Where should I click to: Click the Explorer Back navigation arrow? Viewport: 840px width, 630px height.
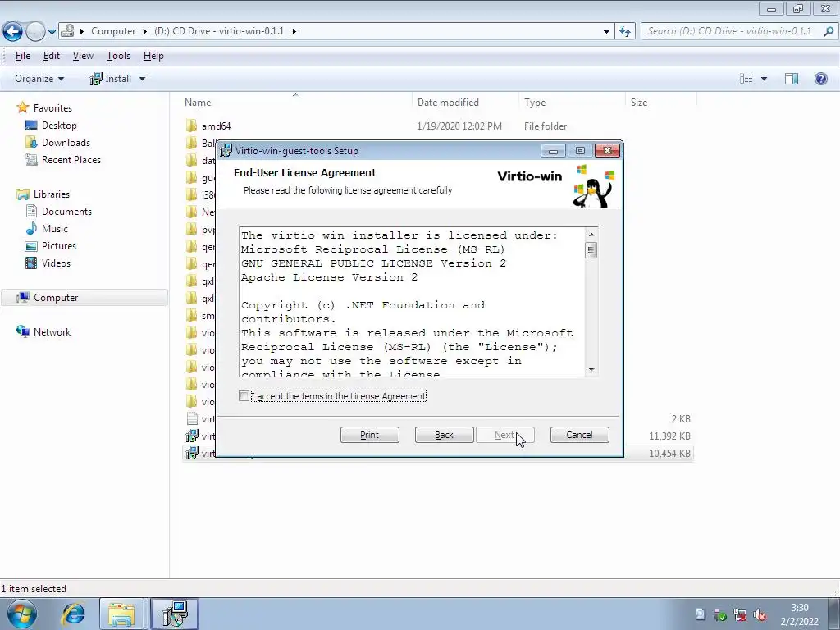click(x=13, y=31)
